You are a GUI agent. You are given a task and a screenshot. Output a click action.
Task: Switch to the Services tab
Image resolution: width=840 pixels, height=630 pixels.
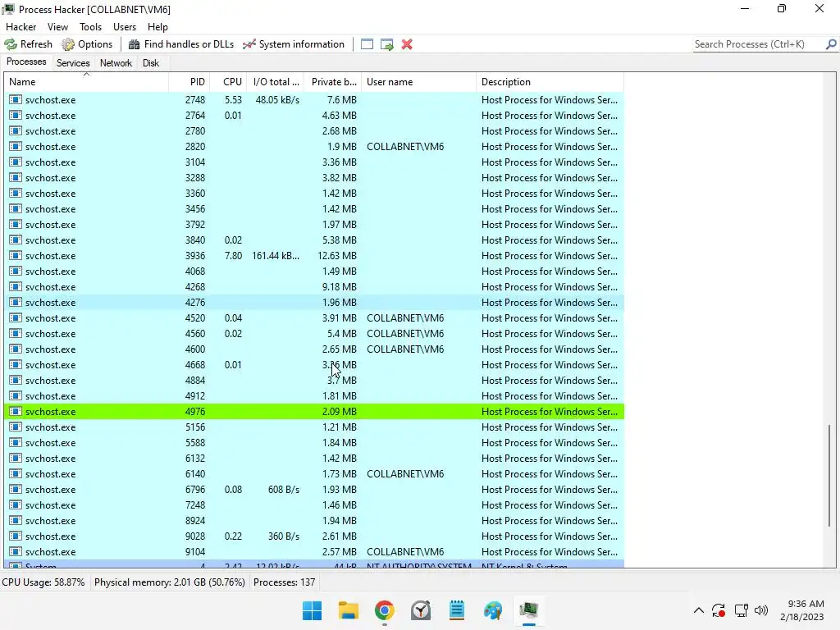pos(73,63)
